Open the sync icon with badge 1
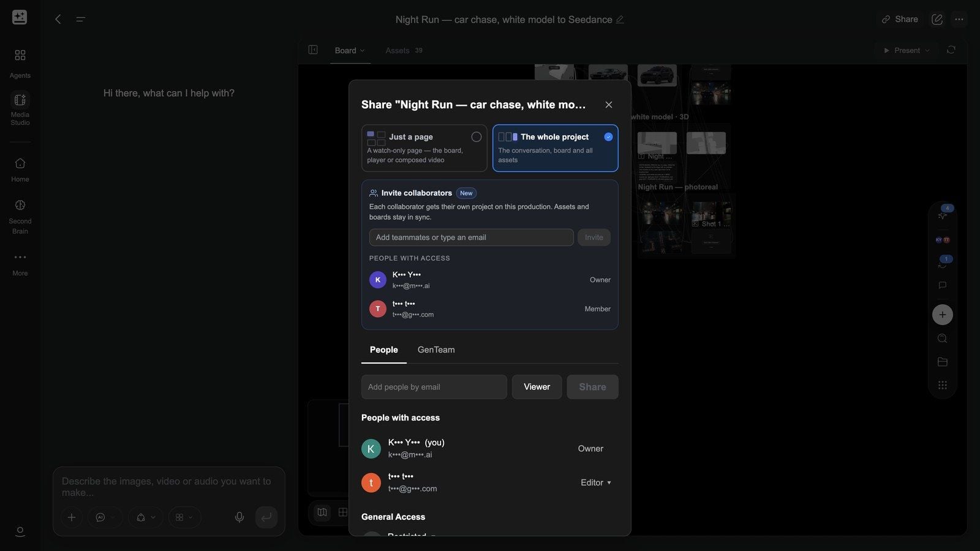 point(943,263)
